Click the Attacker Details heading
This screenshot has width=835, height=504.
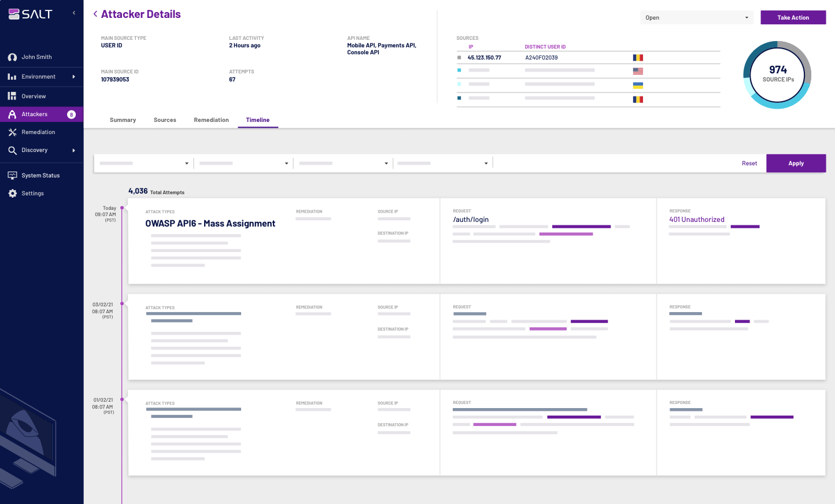141,14
